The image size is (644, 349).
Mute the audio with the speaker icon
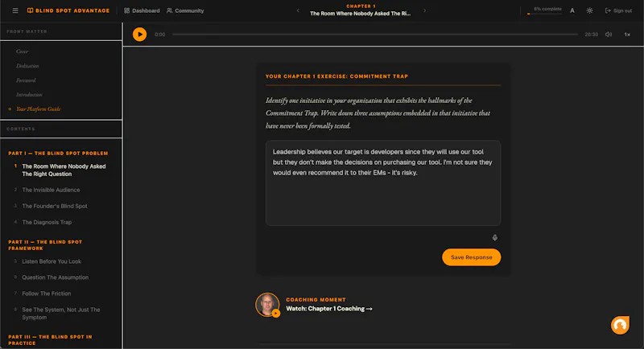pyautogui.click(x=609, y=35)
